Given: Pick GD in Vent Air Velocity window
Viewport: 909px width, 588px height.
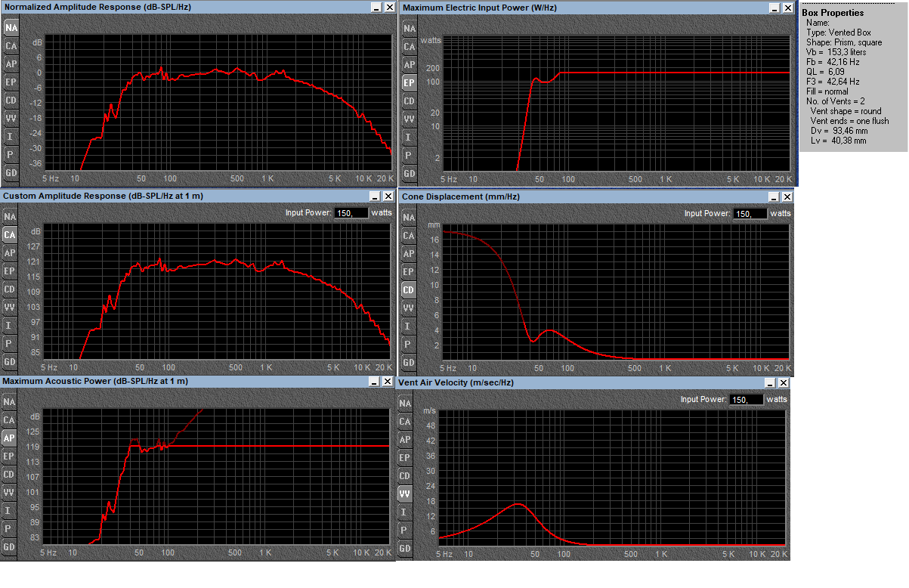Looking at the screenshot, I should [405, 549].
